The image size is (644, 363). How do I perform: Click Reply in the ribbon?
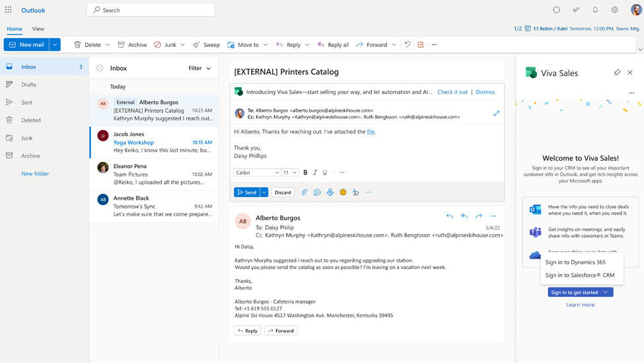[x=289, y=44]
